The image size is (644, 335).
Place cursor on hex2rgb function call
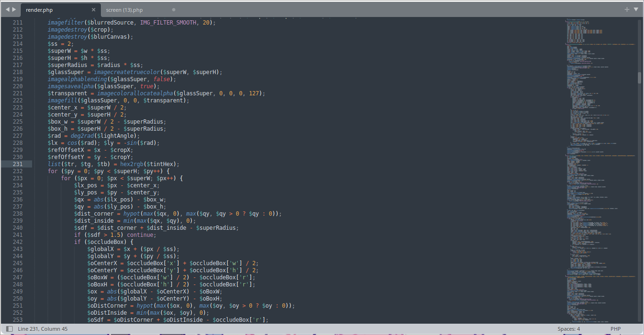pyautogui.click(x=133, y=164)
